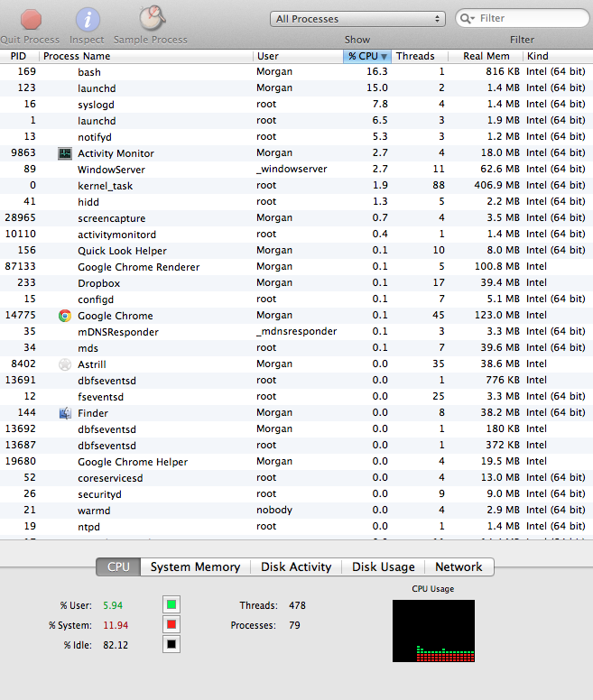This screenshot has width=593, height=700.
Task: Open the All Processes dropdown
Action: 357,19
